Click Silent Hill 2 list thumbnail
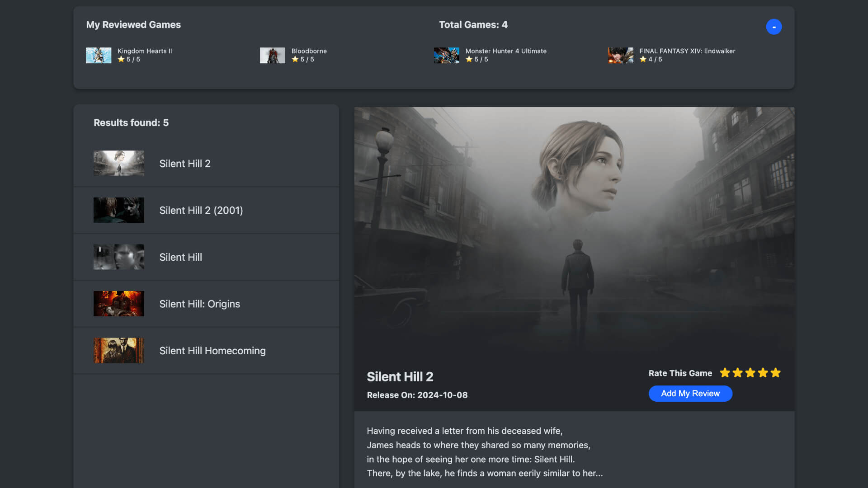The width and height of the screenshot is (868, 488). pos(119,163)
